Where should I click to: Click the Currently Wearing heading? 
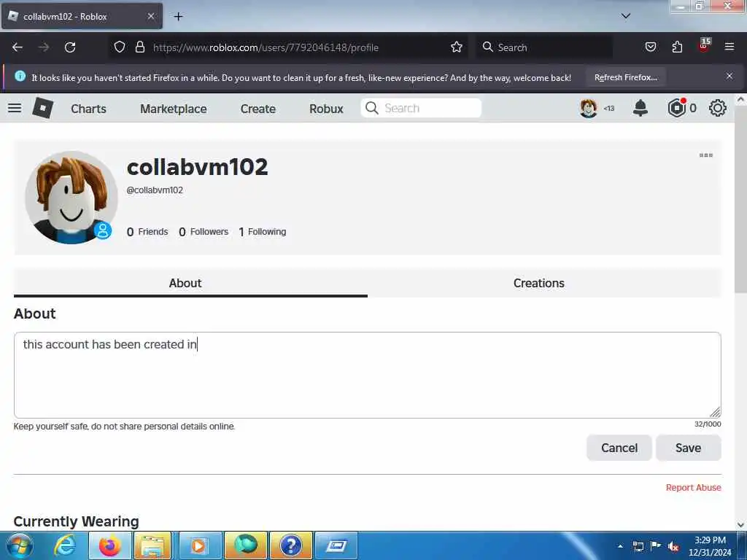tap(76, 521)
